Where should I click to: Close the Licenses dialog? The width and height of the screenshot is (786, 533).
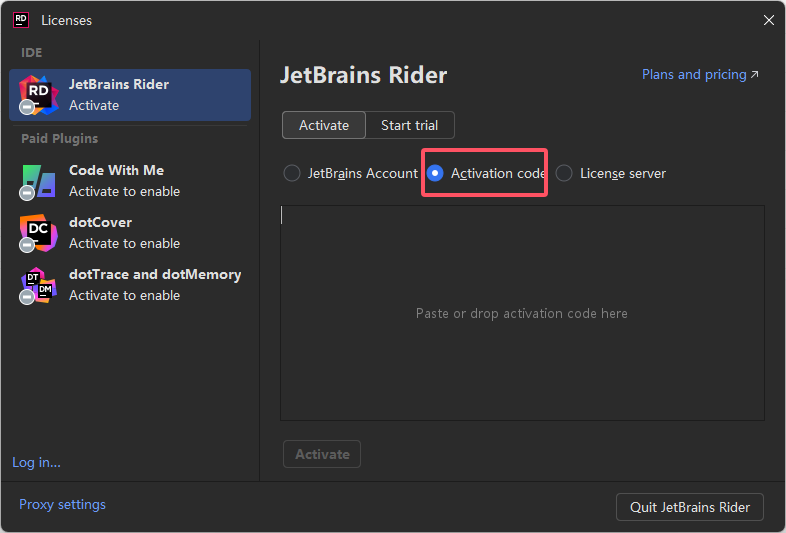(x=768, y=20)
